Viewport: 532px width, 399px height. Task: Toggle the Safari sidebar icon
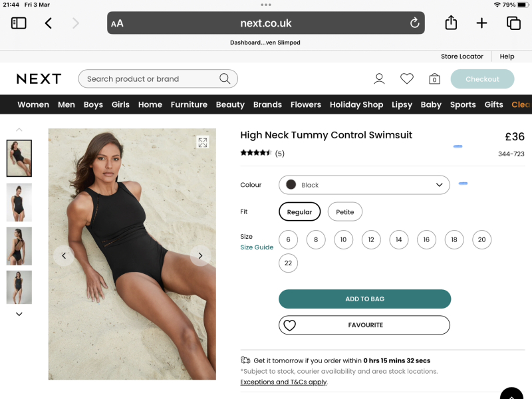19,23
